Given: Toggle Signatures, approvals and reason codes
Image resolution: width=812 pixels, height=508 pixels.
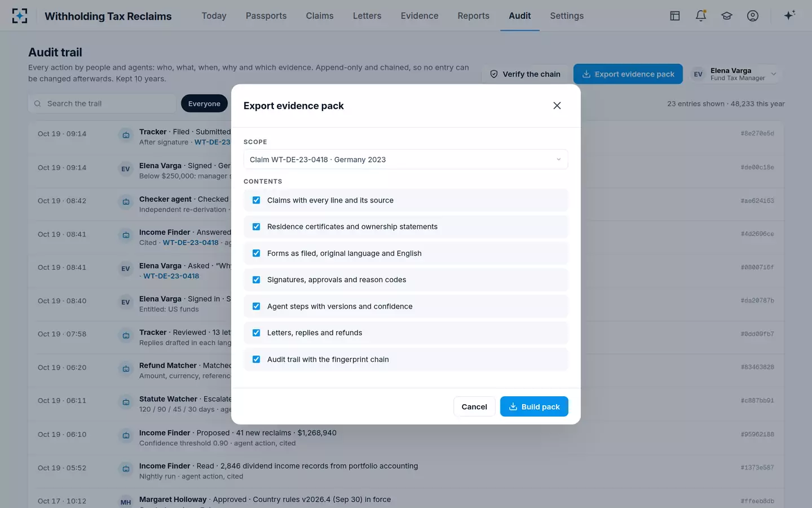Looking at the screenshot, I should (x=257, y=280).
